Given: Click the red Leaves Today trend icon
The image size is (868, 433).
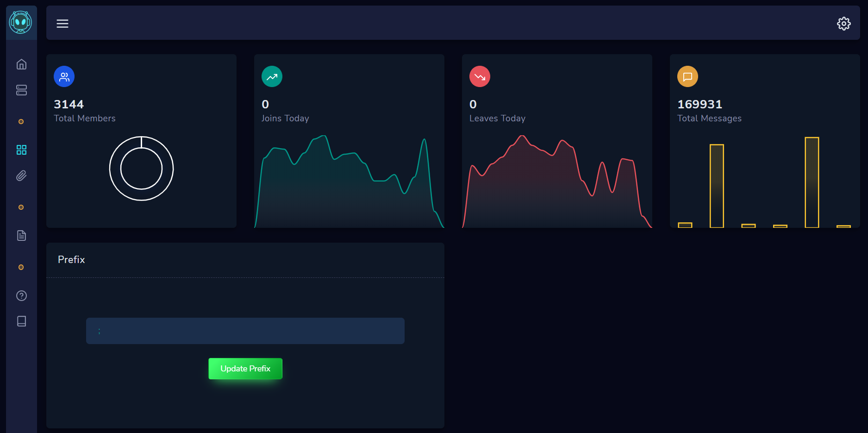Looking at the screenshot, I should (480, 77).
